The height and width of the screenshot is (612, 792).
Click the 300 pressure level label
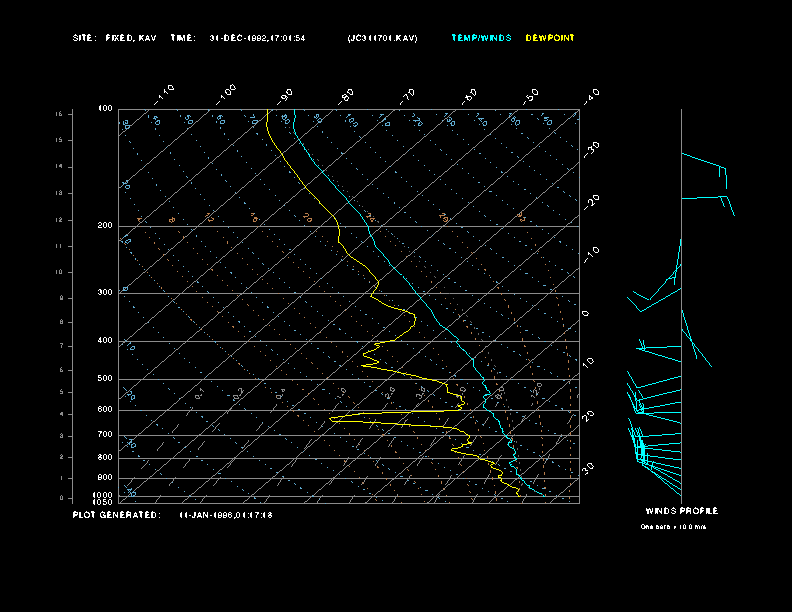(105, 293)
